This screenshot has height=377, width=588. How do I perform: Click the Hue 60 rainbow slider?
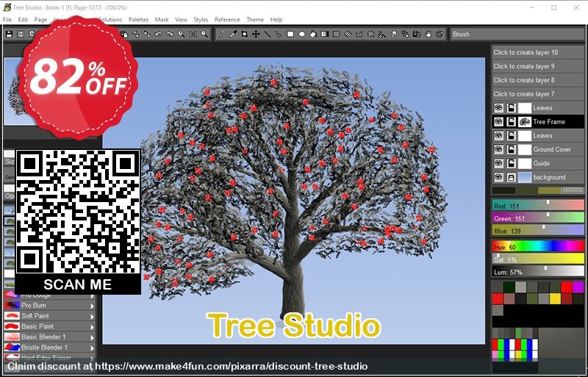tap(538, 247)
